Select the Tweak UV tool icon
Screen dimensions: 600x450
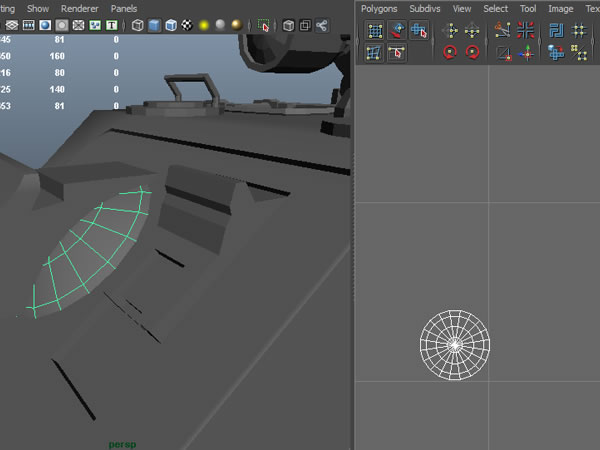coord(396,52)
